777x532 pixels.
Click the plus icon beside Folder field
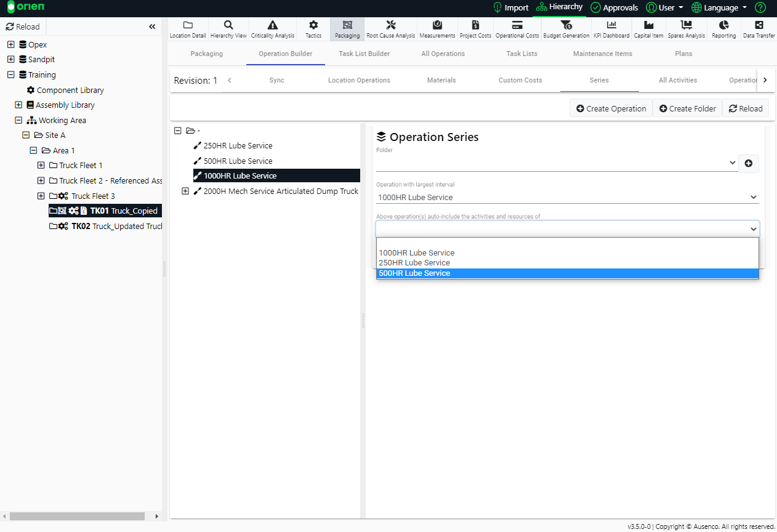pyautogui.click(x=749, y=163)
